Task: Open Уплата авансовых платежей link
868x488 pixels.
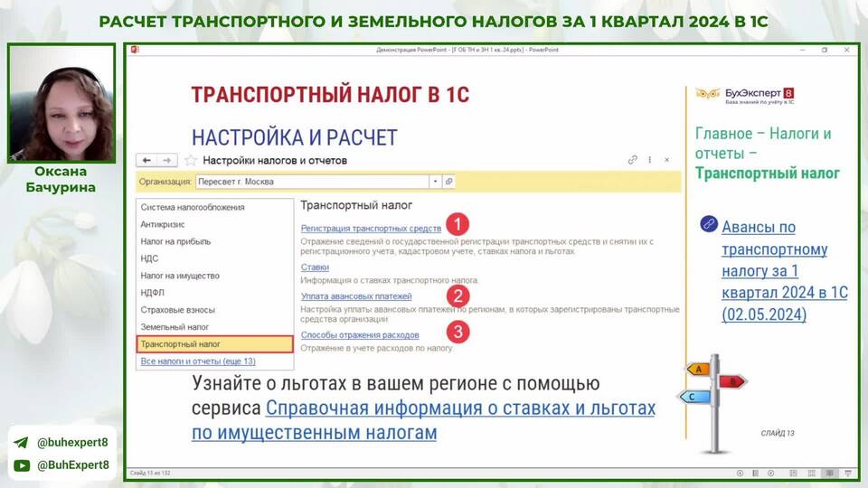Action: point(356,296)
